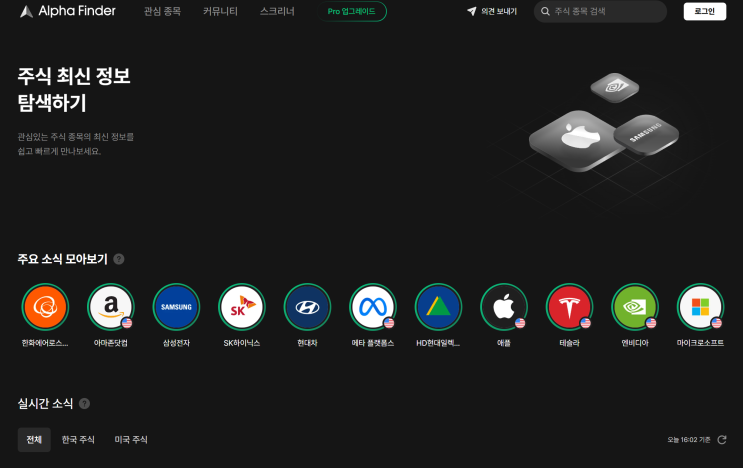The width and height of the screenshot is (743, 468).
Task: Click the 3D Samsung tile illustration
Action: pyautogui.click(x=646, y=134)
